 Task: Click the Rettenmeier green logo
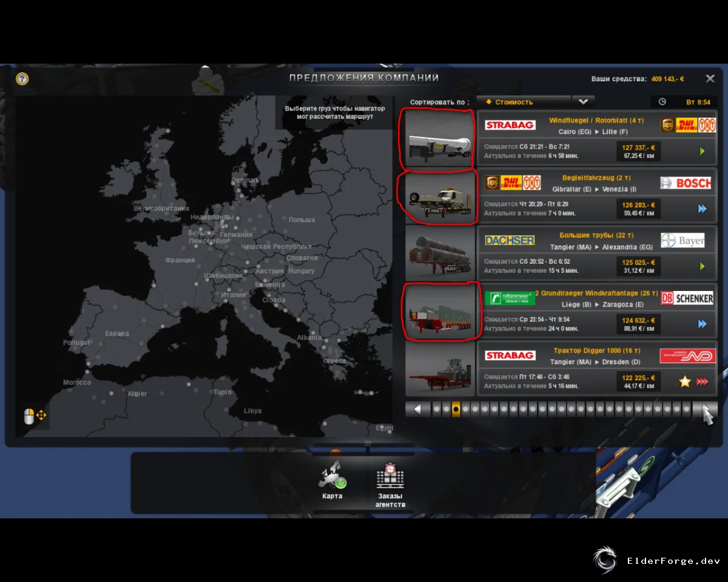click(x=510, y=298)
